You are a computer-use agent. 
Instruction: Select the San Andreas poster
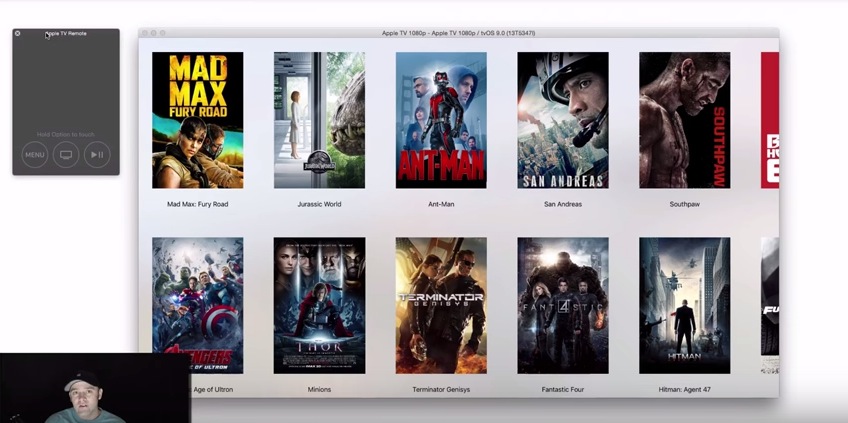pos(562,120)
